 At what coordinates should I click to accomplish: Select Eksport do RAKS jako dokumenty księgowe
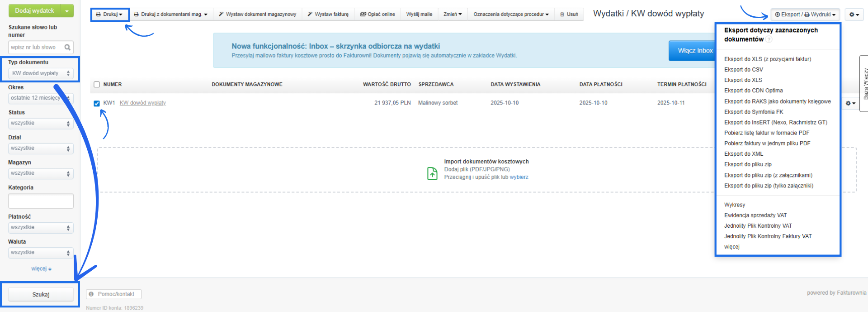point(778,101)
